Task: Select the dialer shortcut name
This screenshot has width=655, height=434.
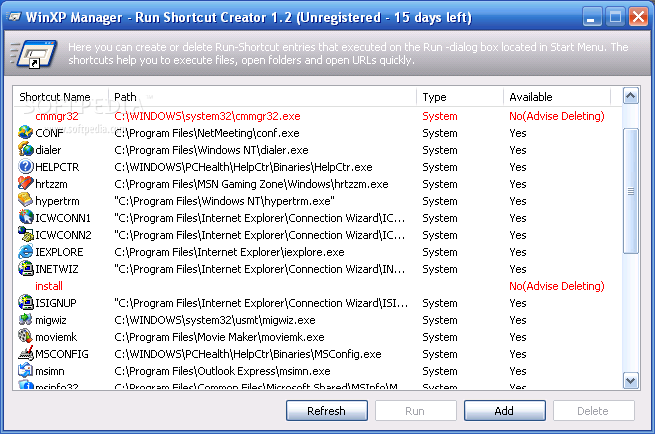Action: [48, 150]
